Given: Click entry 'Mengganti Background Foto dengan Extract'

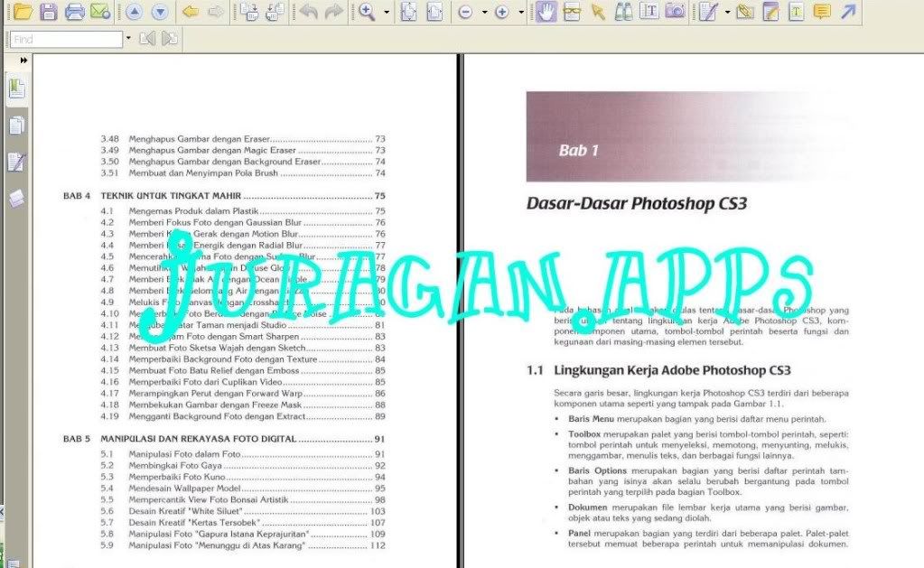Looking at the screenshot, I should click(x=218, y=416).
